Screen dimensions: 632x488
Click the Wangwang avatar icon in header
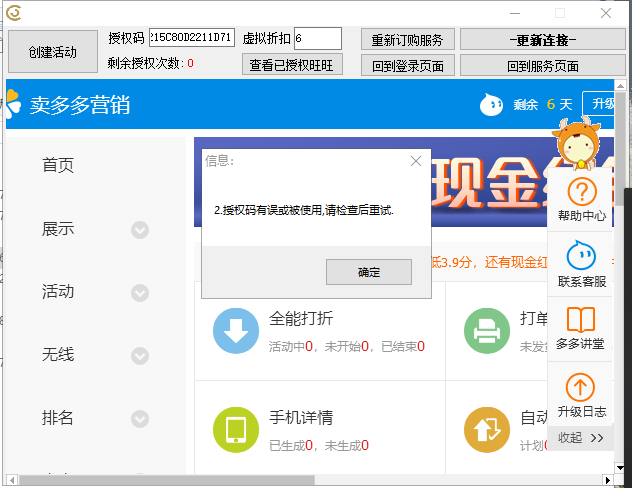point(491,105)
